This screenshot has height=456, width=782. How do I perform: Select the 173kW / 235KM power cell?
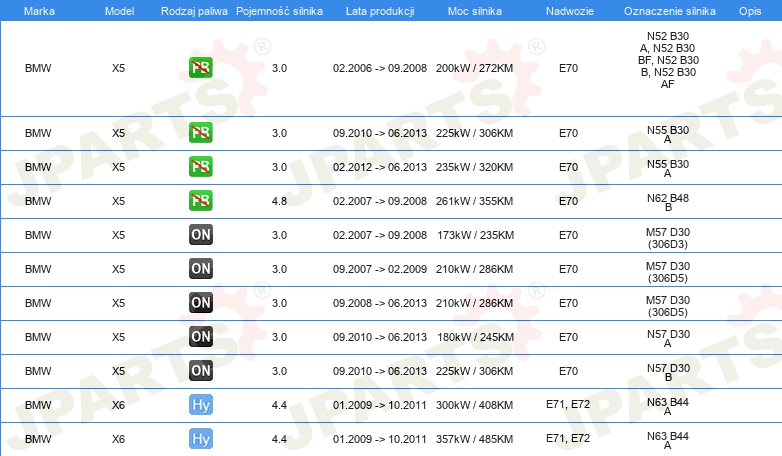475,235
